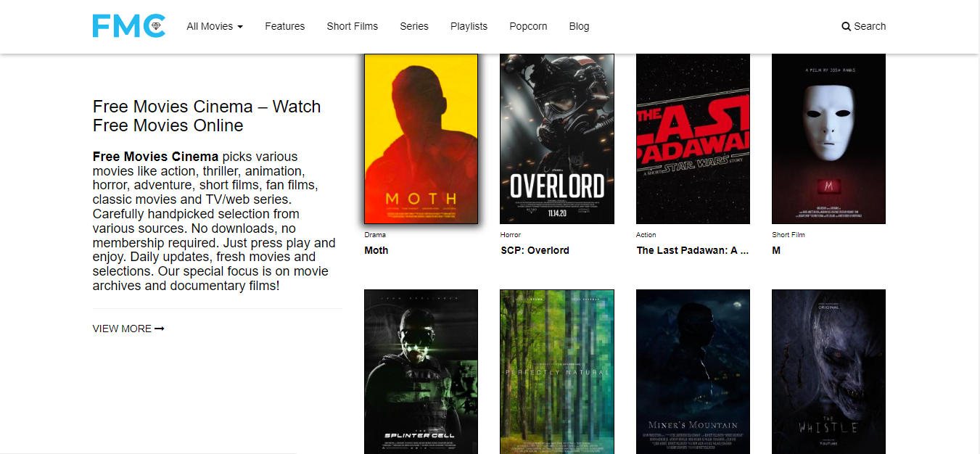Click the Free Movies Cinema heading
The width and height of the screenshot is (980, 454).
pos(207,116)
